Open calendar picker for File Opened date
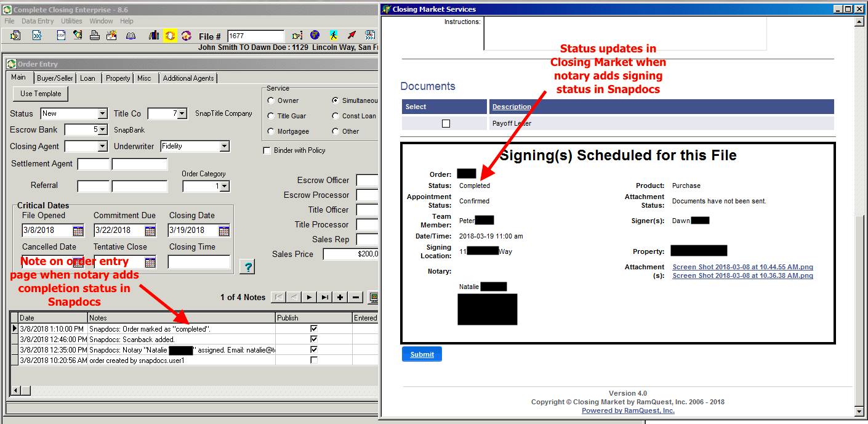Image resolution: width=868 pixels, height=424 pixels. pyautogui.click(x=78, y=231)
